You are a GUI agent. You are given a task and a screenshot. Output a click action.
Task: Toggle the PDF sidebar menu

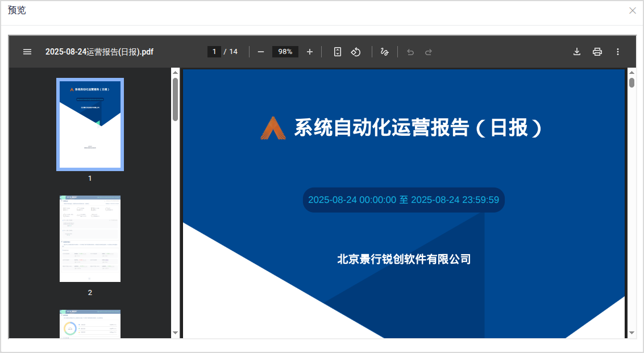point(27,52)
